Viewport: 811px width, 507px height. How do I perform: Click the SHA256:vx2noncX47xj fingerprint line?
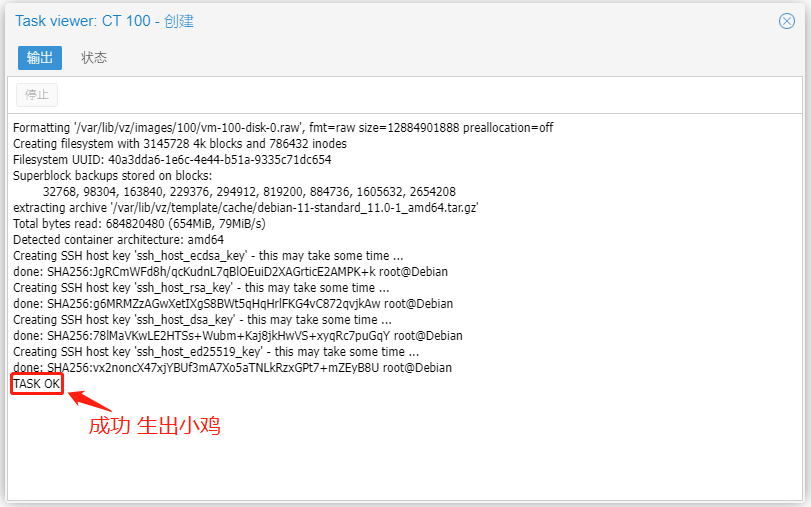(232, 368)
